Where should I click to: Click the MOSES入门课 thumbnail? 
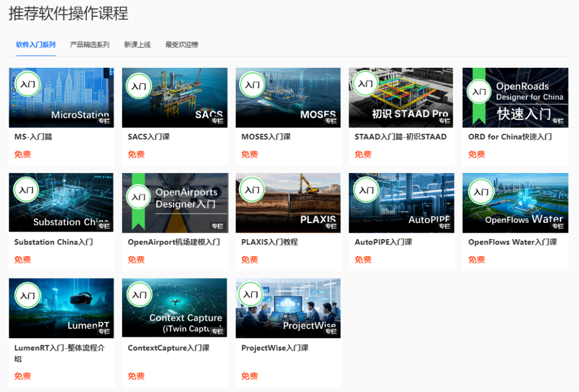[288, 97]
